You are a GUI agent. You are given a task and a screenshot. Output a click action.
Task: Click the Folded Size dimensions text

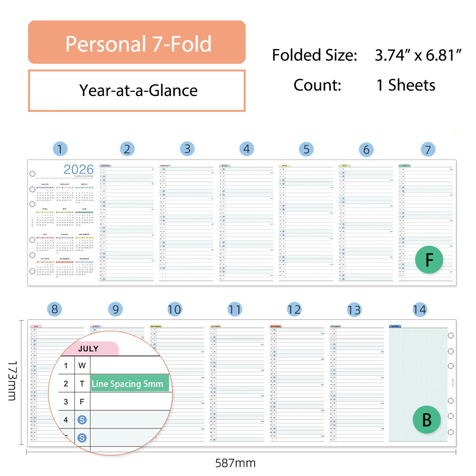(x=367, y=55)
